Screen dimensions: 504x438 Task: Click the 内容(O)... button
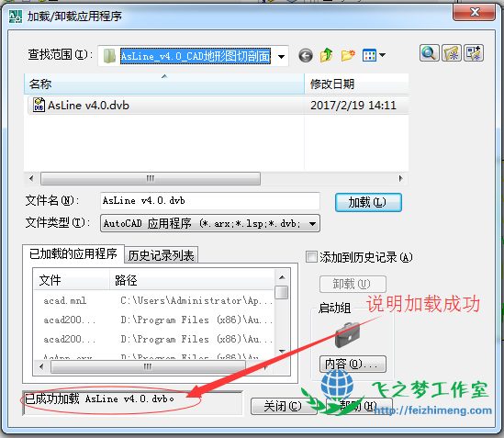click(353, 364)
